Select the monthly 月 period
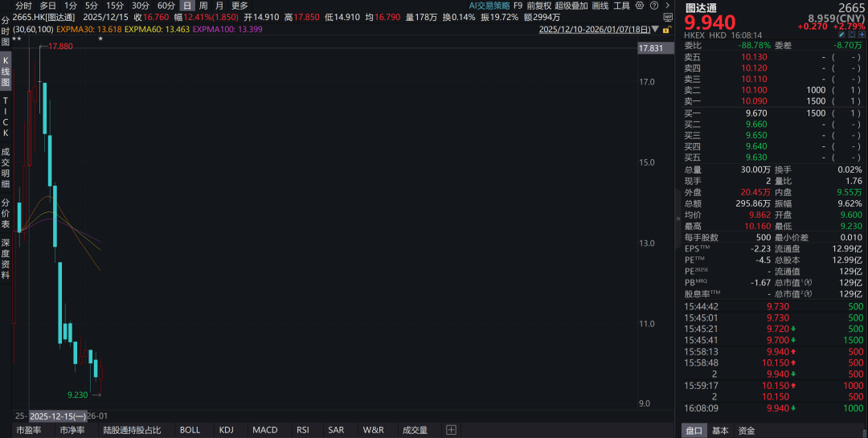868x438 pixels. pyautogui.click(x=219, y=6)
